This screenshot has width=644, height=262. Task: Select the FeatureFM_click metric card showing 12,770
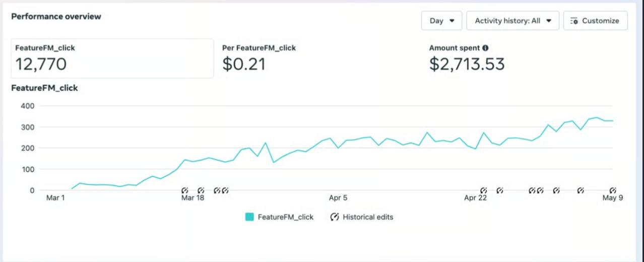(112, 58)
